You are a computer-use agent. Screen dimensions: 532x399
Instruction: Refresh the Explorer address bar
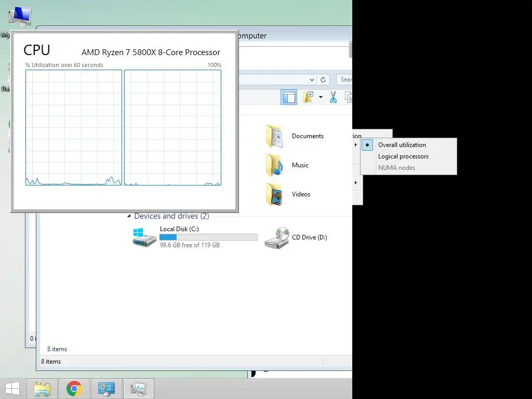click(x=323, y=79)
